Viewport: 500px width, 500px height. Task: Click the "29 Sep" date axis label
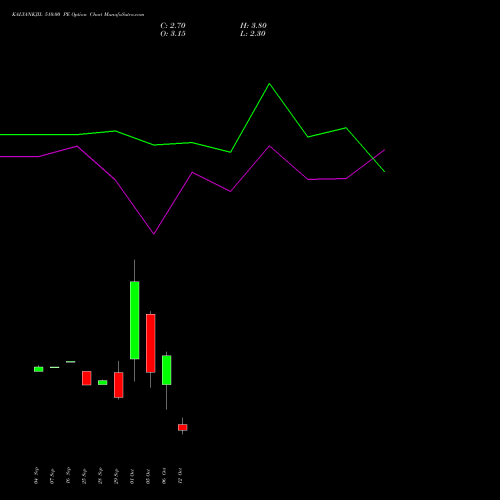pyautogui.click(x=116, y=476)
